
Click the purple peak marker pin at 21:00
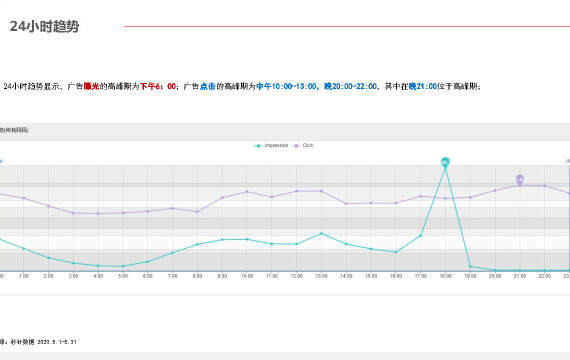pyautogui.click(x=520, y=180)
